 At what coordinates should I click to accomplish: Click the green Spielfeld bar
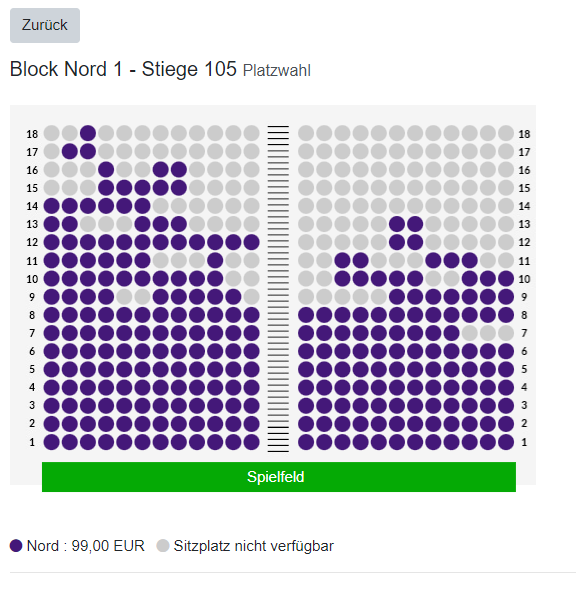coord(279,477)
